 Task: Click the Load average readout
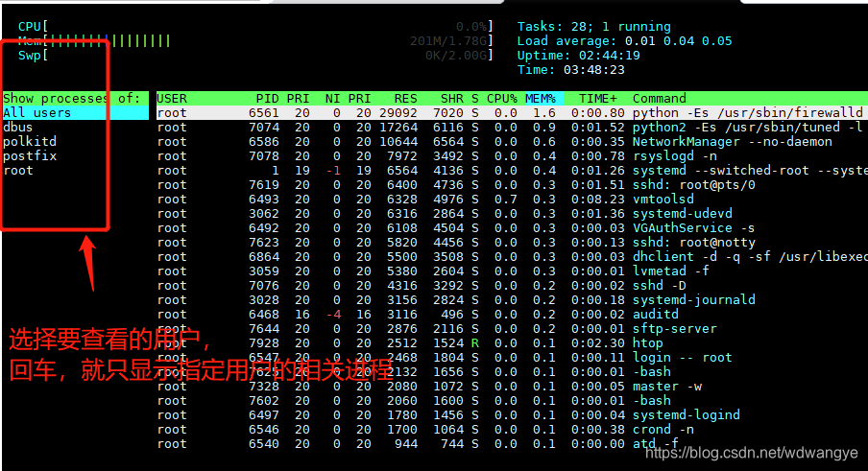(624, 41)
